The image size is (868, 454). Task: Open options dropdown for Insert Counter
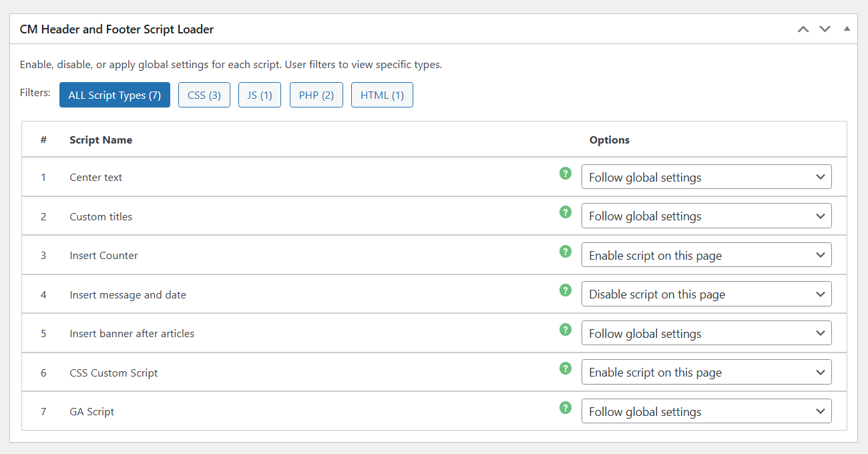[x=706, y=255]
